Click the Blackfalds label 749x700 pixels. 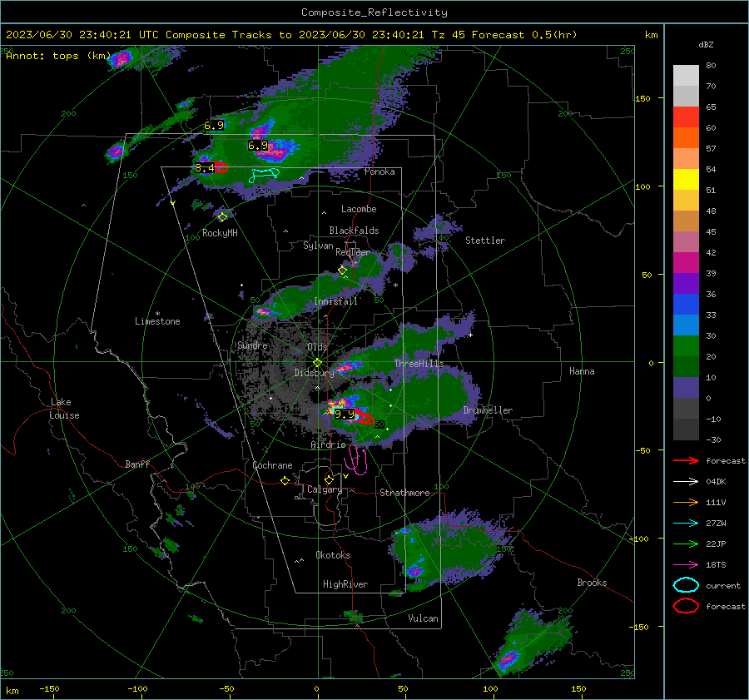pos(354,231)
